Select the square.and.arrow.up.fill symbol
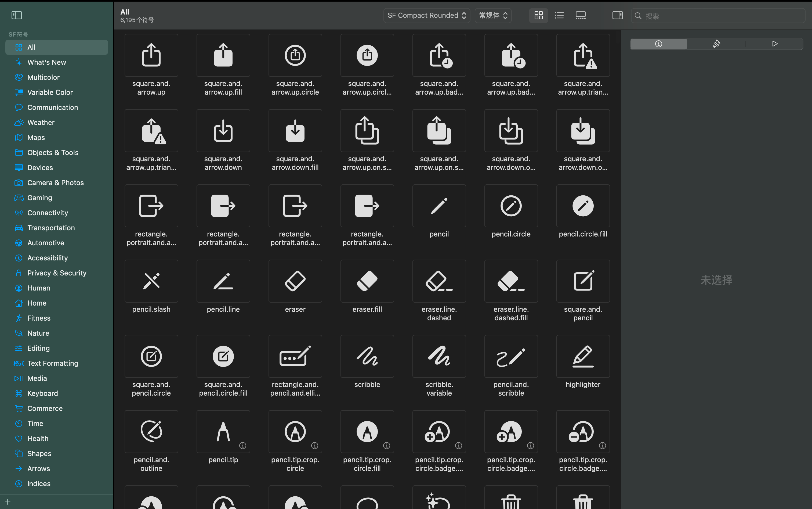 (x=223, y=55)
